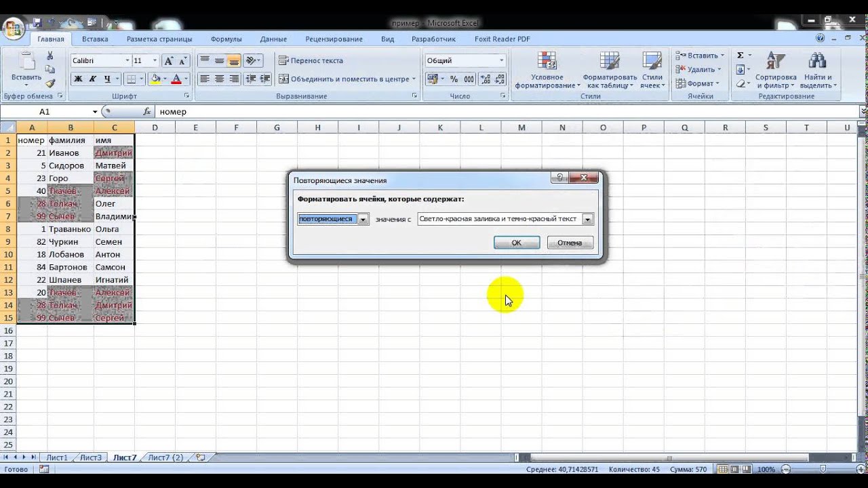
Task: Click the Copy icon in clipboard group
Action: (x=50, y=70)
